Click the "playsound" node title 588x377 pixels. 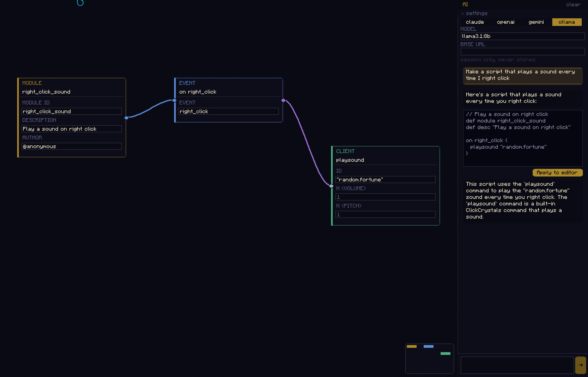click(350, 160)
